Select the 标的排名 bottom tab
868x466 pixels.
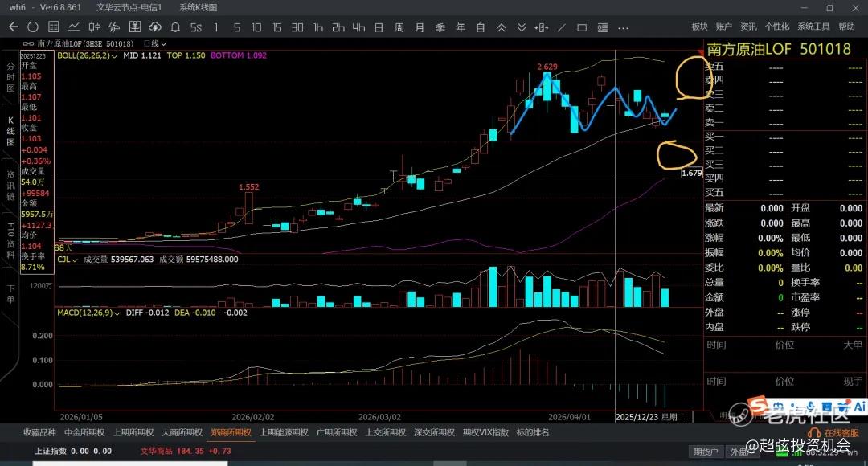533,433
